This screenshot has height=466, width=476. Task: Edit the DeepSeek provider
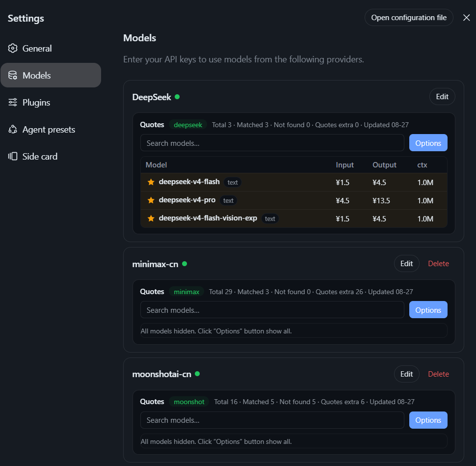pyautogui.click(x=442, y=97)
